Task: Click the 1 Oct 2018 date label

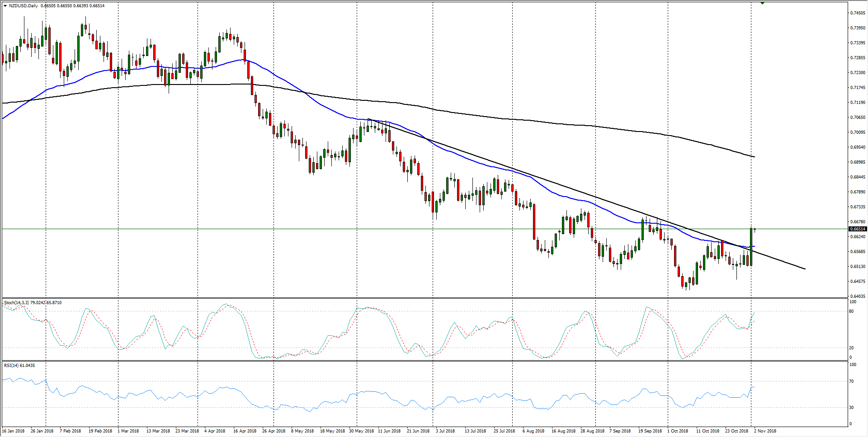Action: click(678, 431)
